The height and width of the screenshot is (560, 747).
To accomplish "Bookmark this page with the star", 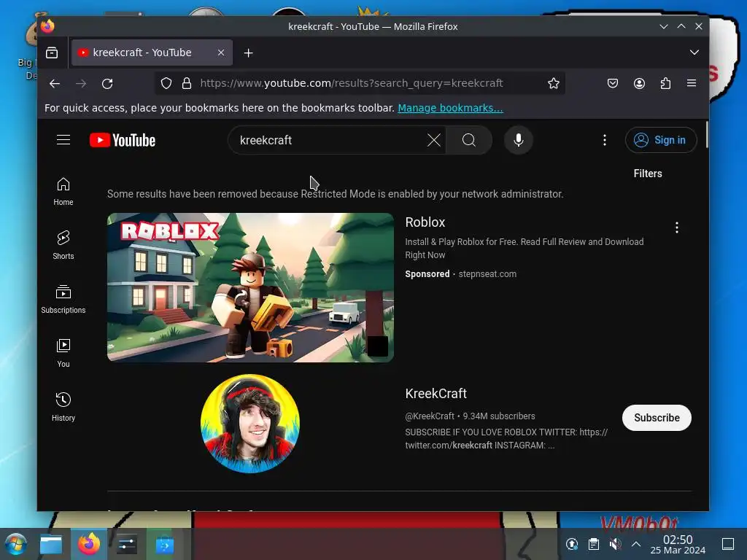I will (553, 83).
